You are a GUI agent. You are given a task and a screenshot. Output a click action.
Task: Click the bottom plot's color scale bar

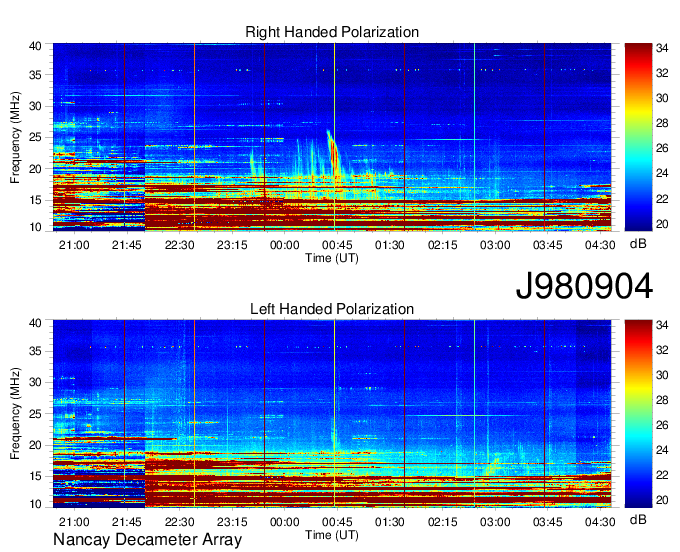(x=638, y=414)
